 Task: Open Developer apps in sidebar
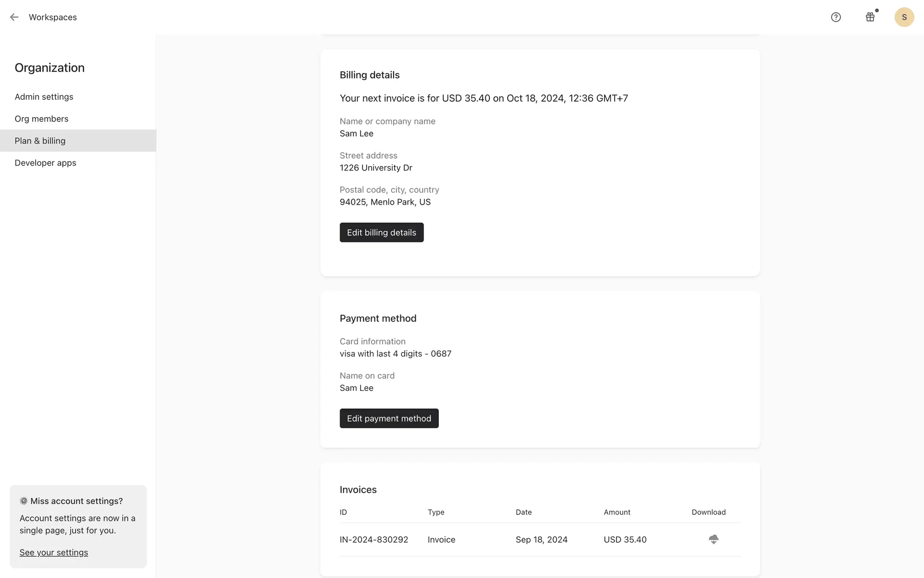pyautogui.click(x=45, y=163)
